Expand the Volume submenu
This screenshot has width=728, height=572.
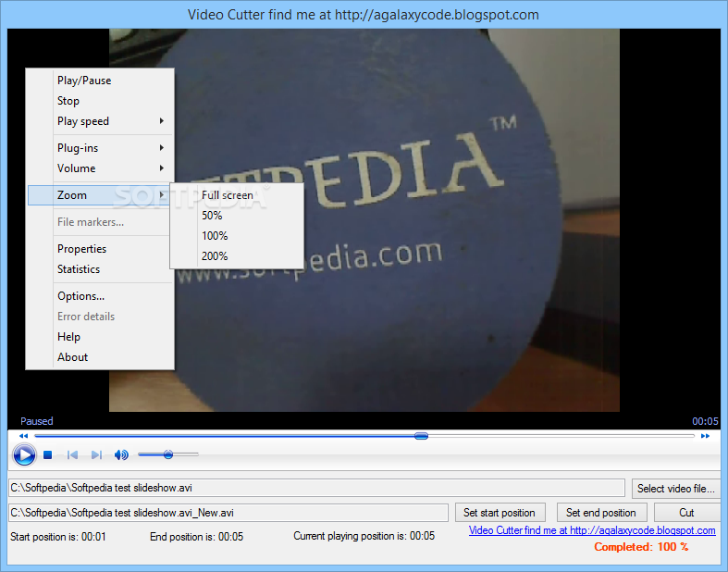coord(101,168)
